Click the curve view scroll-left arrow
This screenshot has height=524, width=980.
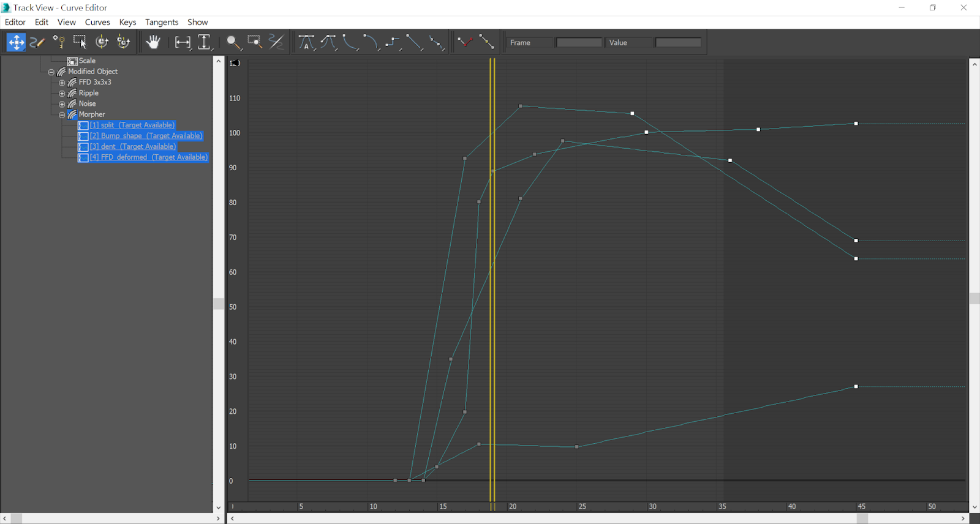[232, 518]
